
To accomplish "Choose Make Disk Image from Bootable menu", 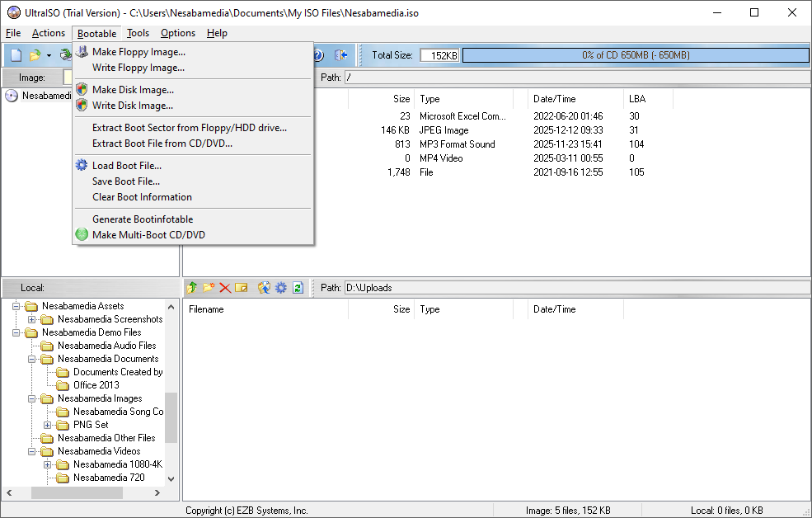I will coord(133,89).
